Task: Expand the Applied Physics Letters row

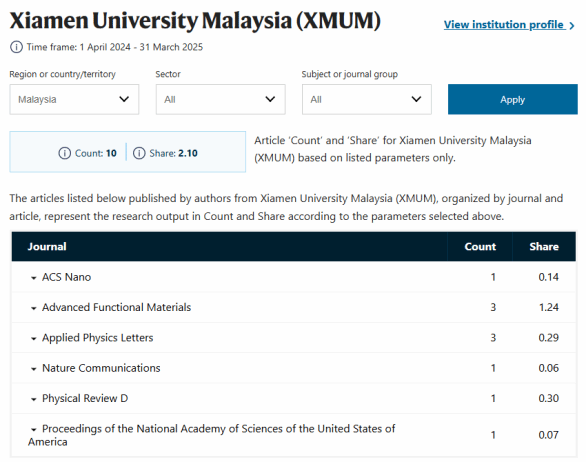Action: tap(34, 338)
